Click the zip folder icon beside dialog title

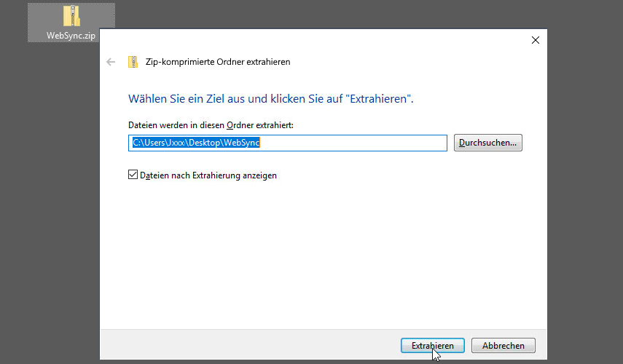[x=133, y=62]
